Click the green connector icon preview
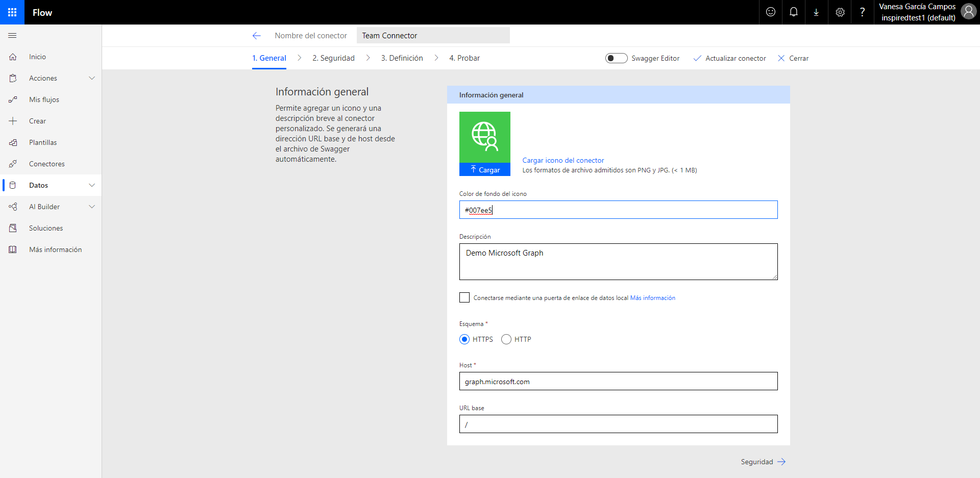 (x=484, y=137)
